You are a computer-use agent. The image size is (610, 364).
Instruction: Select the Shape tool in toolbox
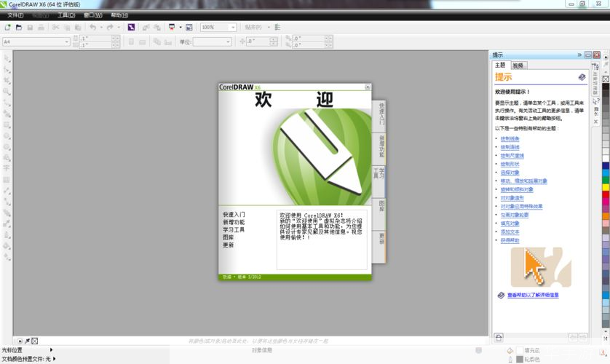[x=7, y=70]
